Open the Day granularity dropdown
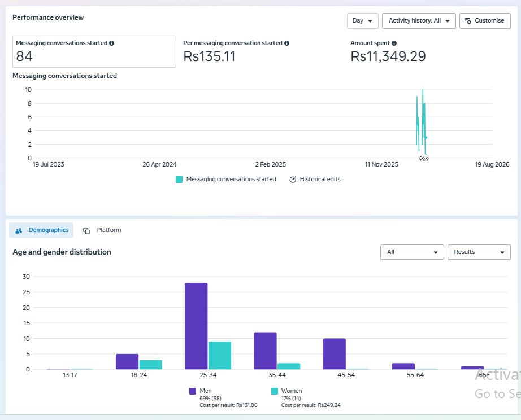The width and height of the screenshot is (521, 420). tap(363, 20)
